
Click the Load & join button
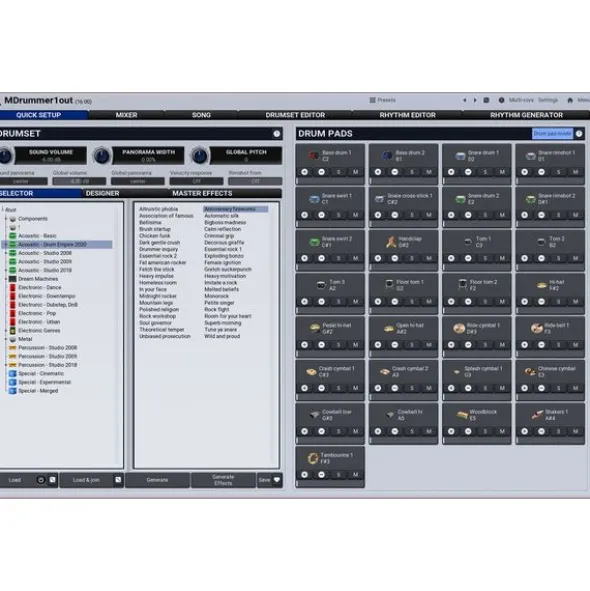coord(86,480)
